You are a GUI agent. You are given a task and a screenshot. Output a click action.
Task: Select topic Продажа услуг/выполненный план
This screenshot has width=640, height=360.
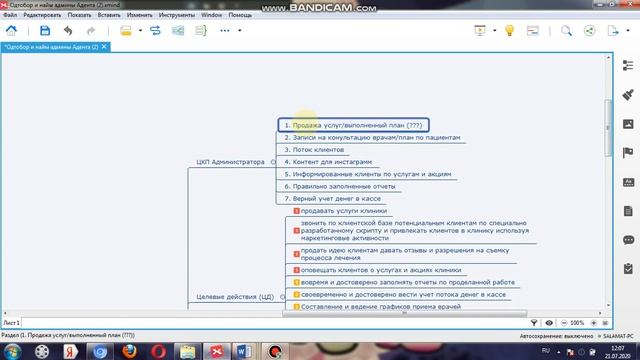coord(353,125)
